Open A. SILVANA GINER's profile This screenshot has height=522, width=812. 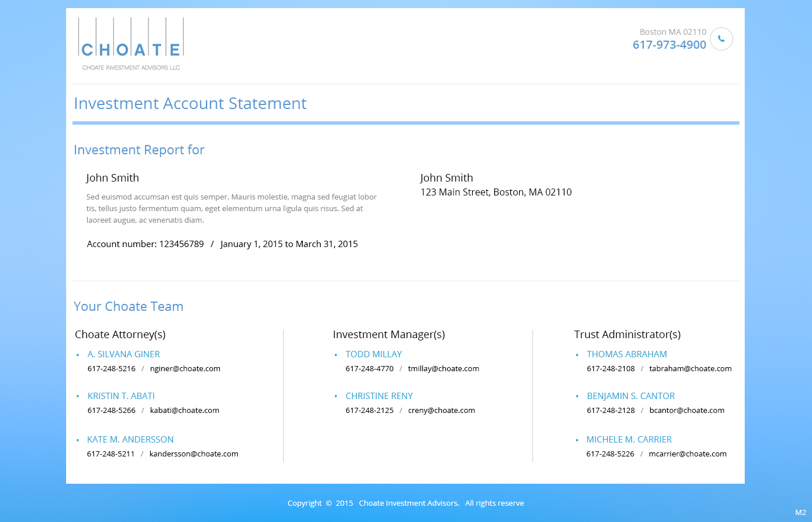(x=124, y=354)
